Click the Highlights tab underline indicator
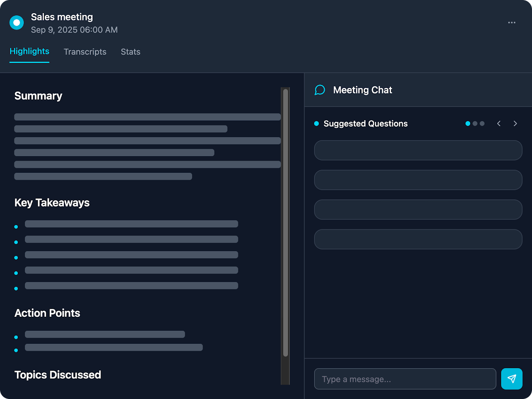 [29, 62]
